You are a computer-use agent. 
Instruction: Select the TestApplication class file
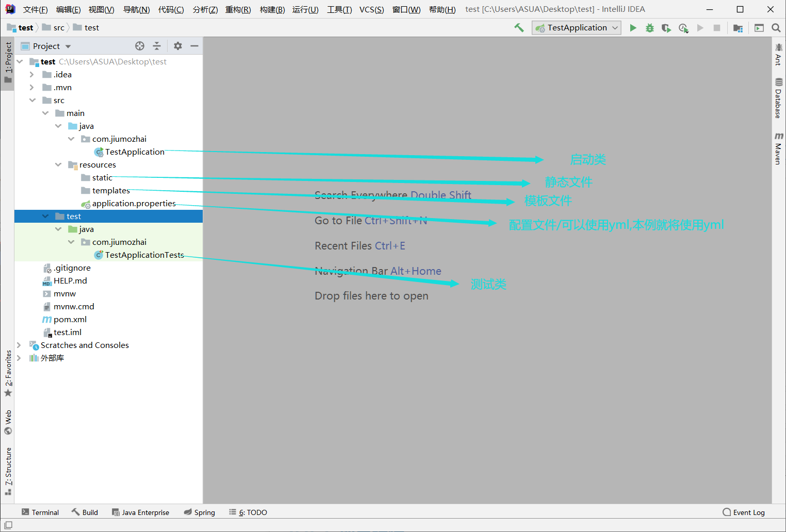[135, 152]
